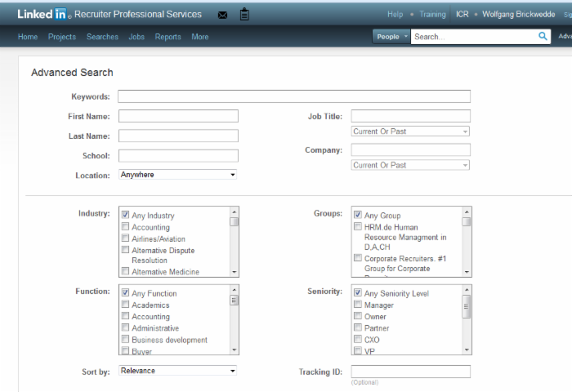572x392 pixels.
Task: Expand the Sort by Relevance dropdown
Action: (177, 371)
